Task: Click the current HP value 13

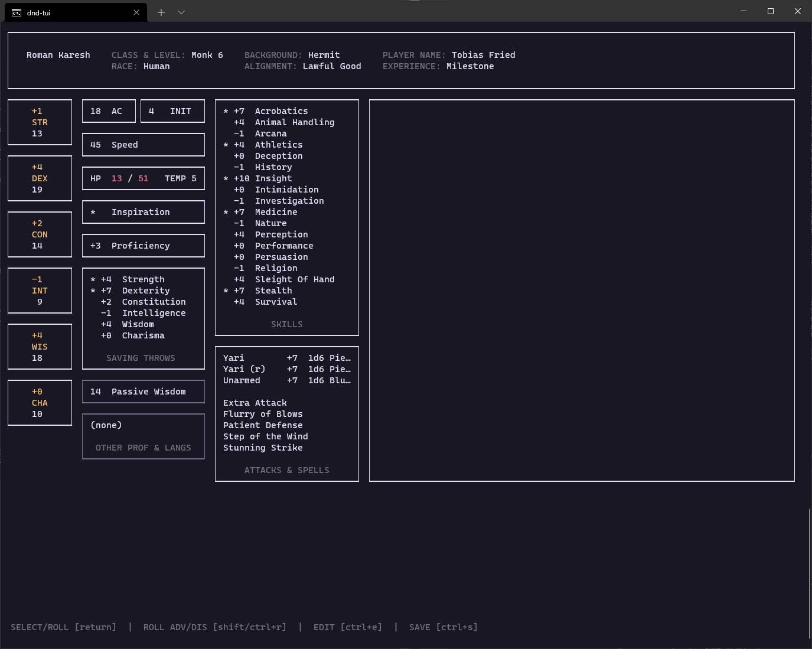Action: tap(117, 178)
